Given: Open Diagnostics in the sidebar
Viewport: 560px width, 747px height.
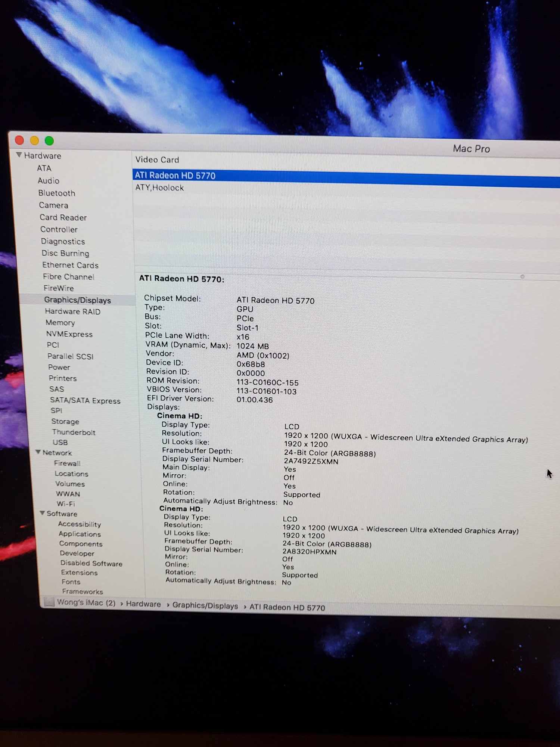Looking at the screenshot, I should (x=63, y=241).
